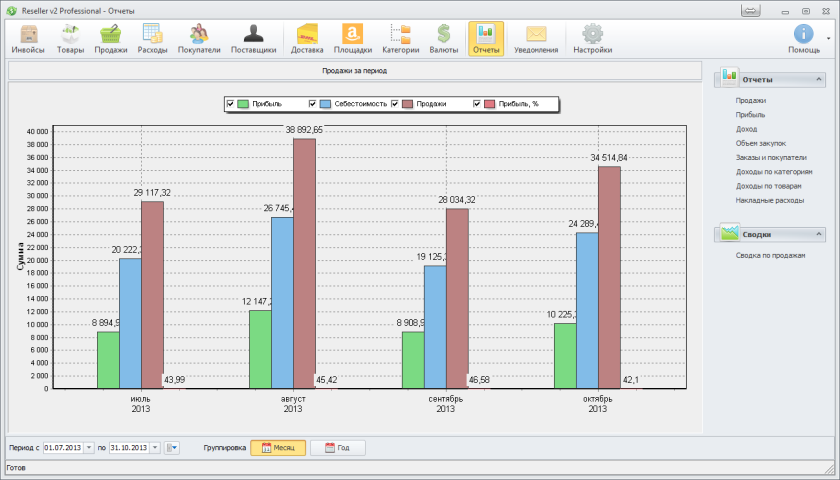
Task: Collapse the Отчеты side panel
Action: click(x=819, y=78)
